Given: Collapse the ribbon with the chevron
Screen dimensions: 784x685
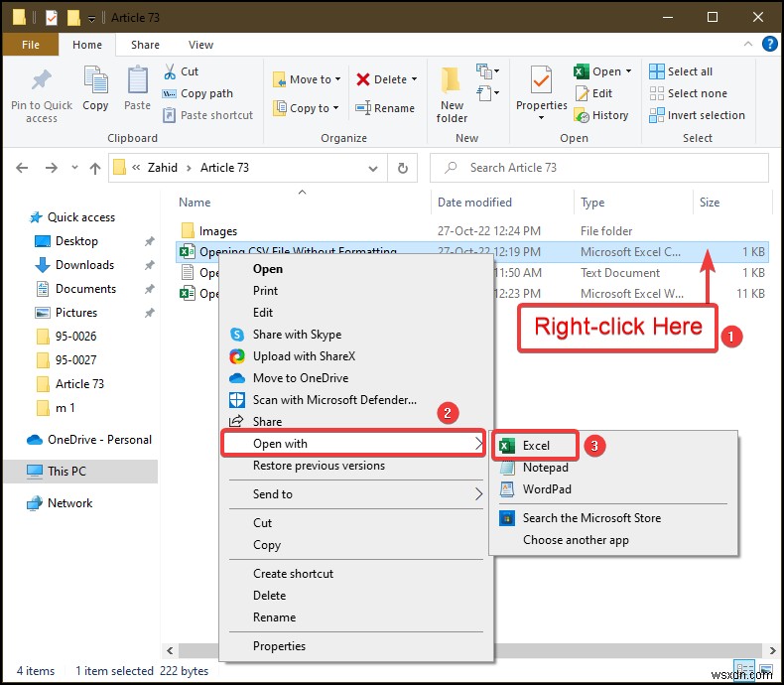Looking at the screenshot, I should pos(748,44).
